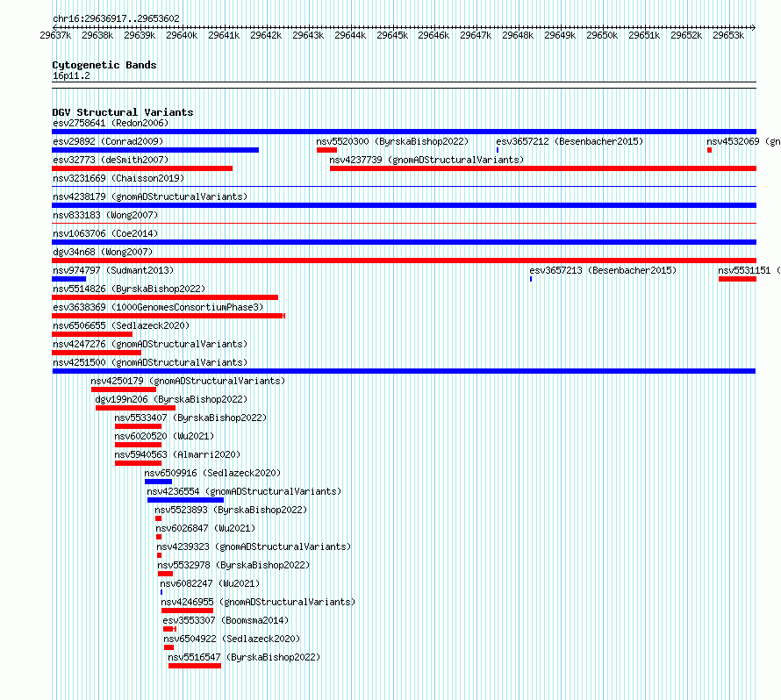Click dgv34n68 (Wong2007) variant label
Screen dimensions: 781x700
(x=103, y=252)
